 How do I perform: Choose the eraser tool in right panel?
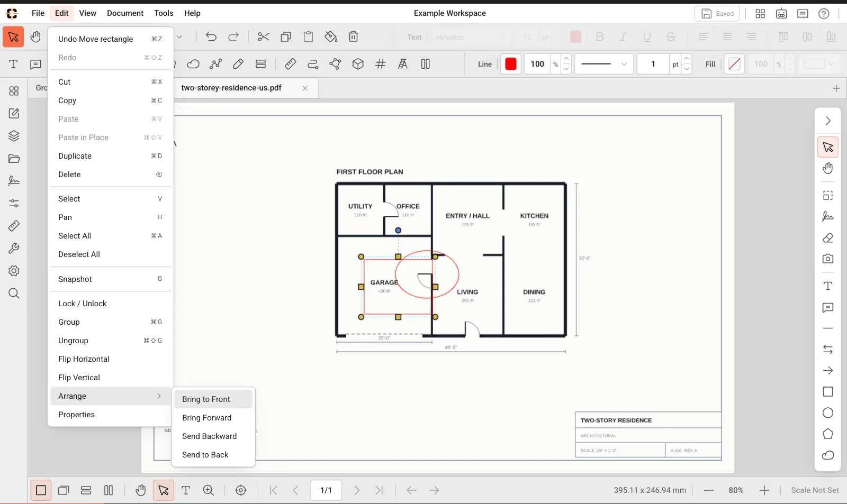coord(828,238)
